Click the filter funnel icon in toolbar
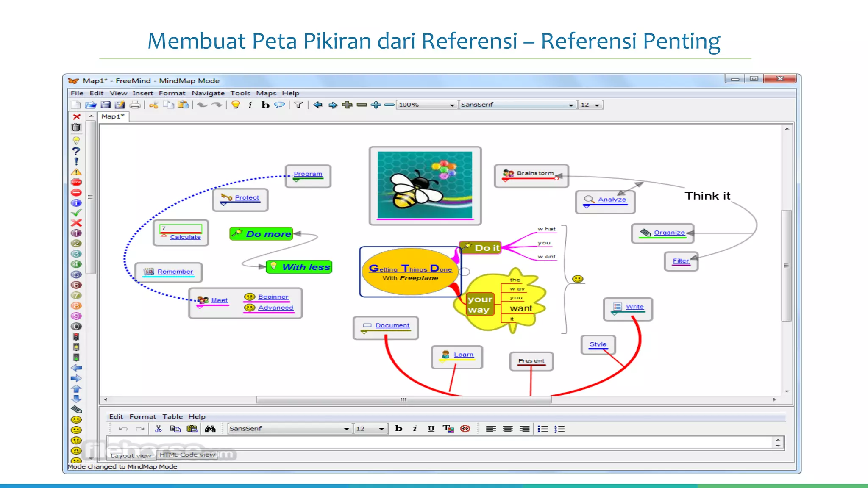Screen dimensions: 868x488 pyautogui.click(x=298, y=105)
